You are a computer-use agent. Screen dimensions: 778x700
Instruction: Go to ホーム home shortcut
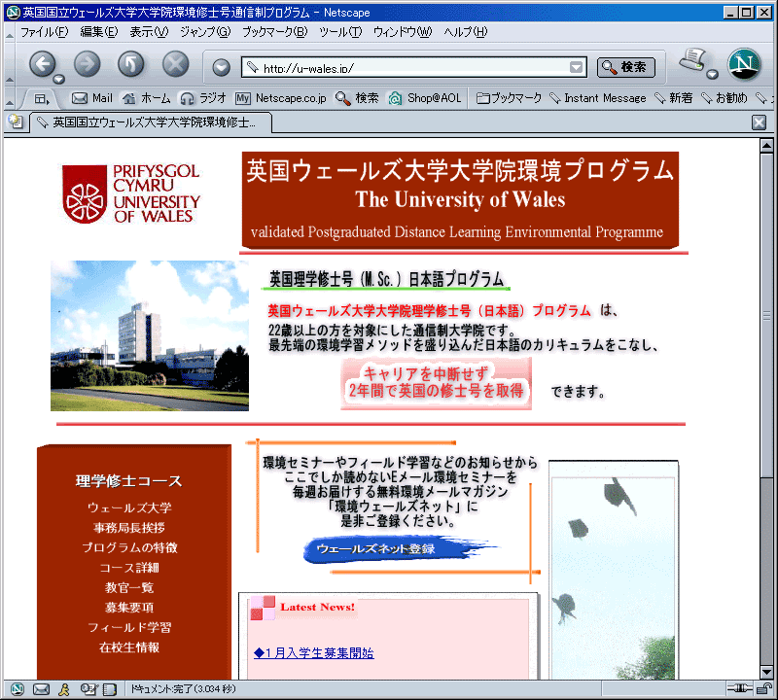147,98
